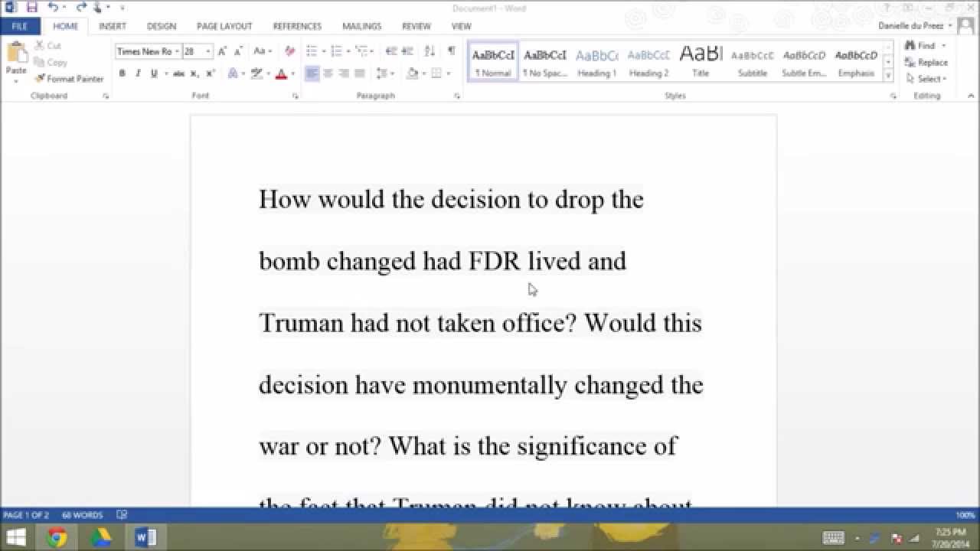The width and height of the screenshot is (980, 551).
Task: Open line spacing dropdown
Action: pyautogui.click(x=385, y=73)
